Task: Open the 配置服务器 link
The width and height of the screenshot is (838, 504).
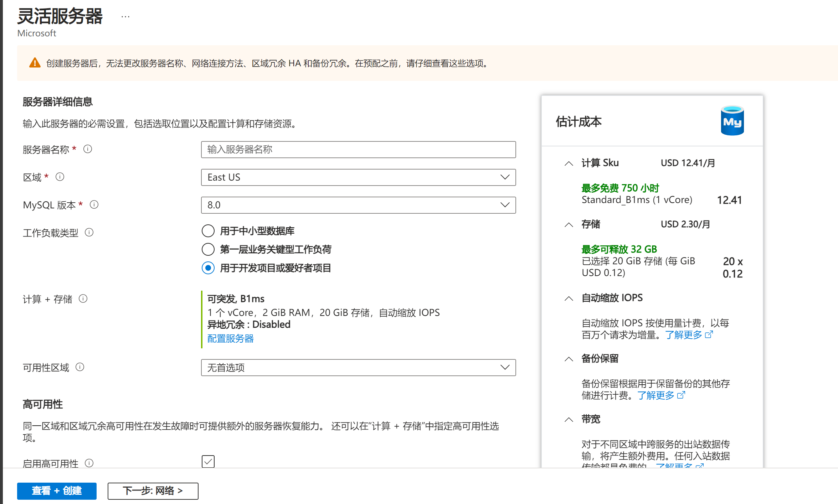Action: click(x=231, y=338)
